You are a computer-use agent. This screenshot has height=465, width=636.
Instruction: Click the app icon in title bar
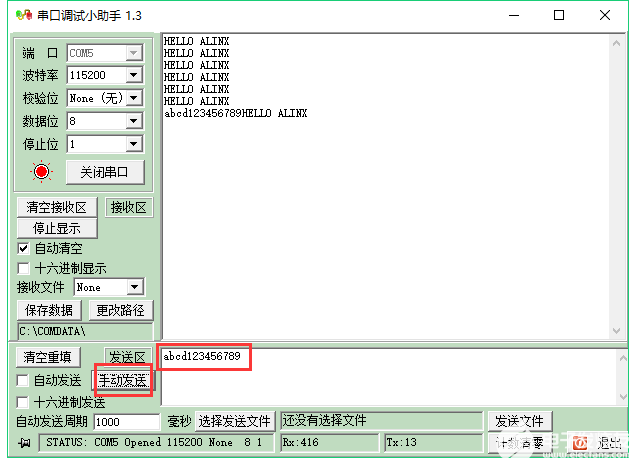pyautogui.click(x=24, y=15)
